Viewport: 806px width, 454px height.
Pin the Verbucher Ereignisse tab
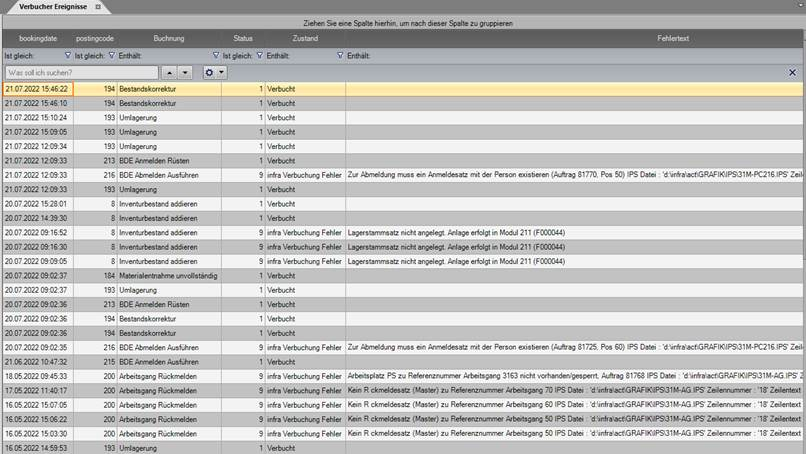point(98,6)
